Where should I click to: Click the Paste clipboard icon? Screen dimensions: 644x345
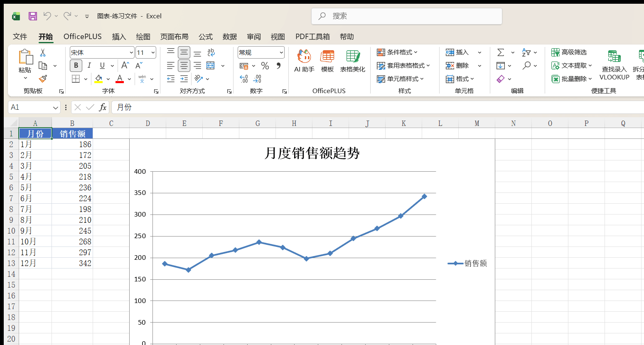click(25, 57)
